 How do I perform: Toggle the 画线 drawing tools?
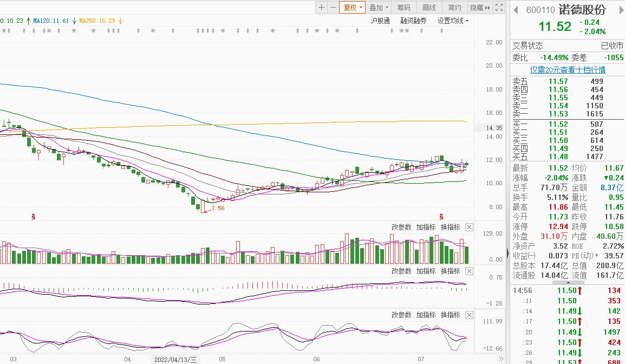tap(429, 7)
